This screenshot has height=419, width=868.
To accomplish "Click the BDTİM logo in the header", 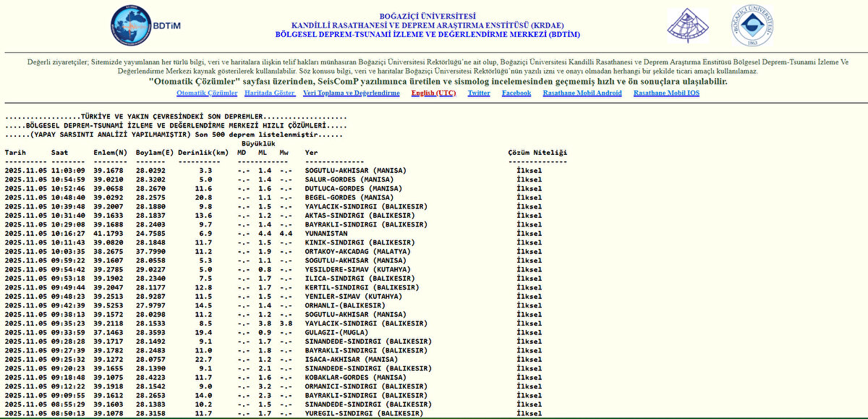I will click(145, 25).
